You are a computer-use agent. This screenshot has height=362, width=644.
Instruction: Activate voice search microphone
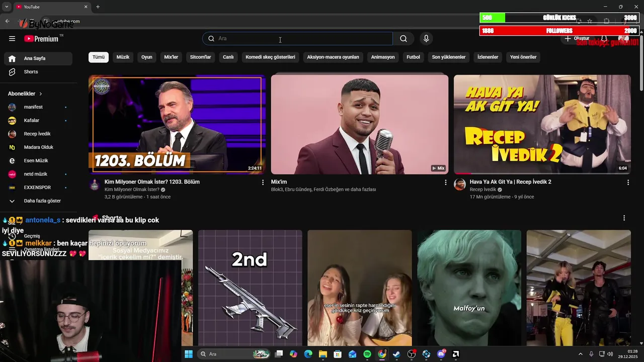(x=426, y=39)
